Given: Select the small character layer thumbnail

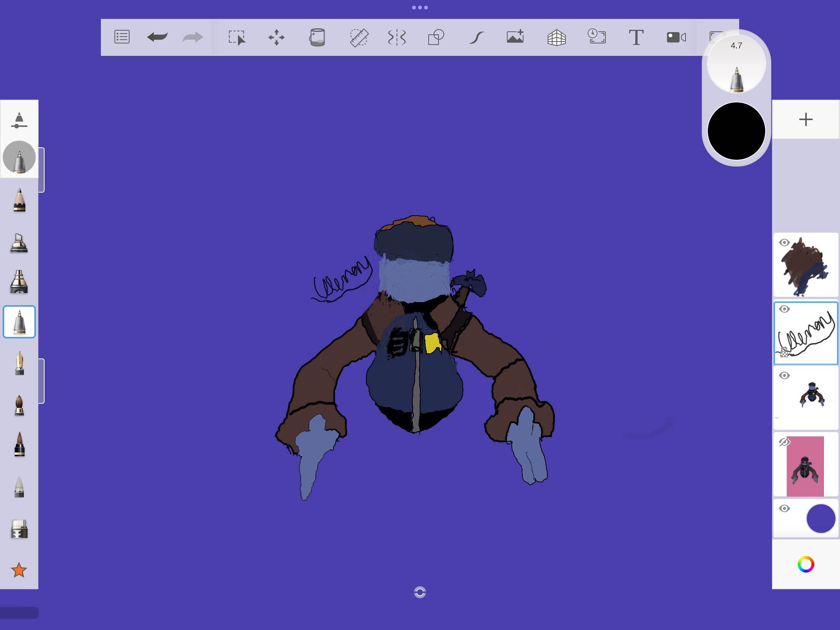Looking at the screenshot, I should tap(806, 398).
